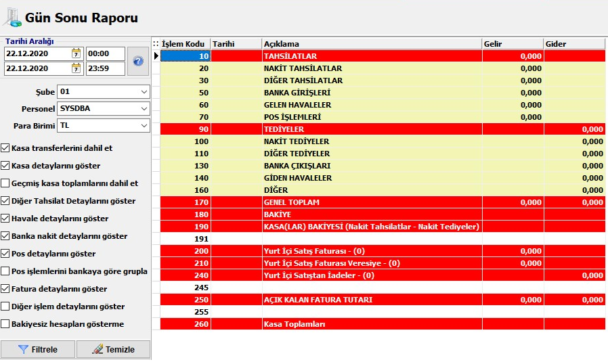Select the GELEN HAVALELER row
Viewport: 608px width, 364px height.
[383, 105]
